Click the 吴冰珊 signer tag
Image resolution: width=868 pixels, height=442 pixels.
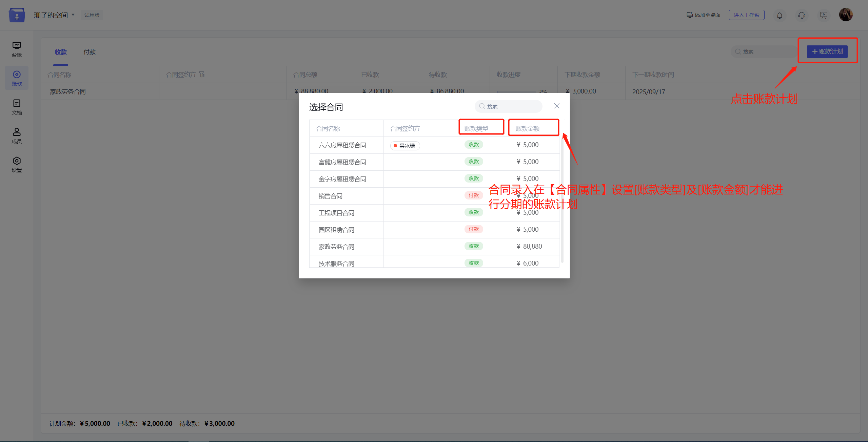[x=405, y=146]
